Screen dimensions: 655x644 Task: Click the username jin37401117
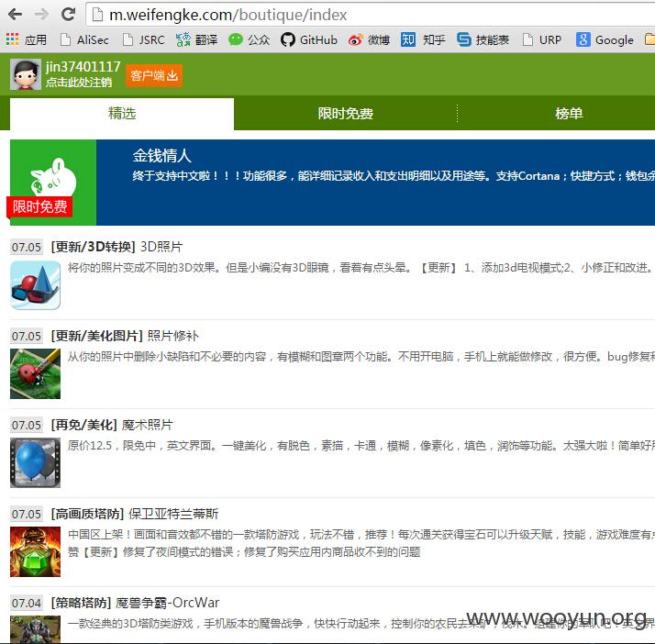83,66
